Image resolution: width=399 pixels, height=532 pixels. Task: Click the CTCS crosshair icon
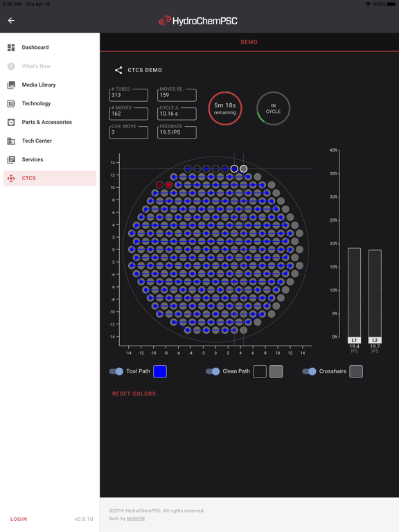point(11,178)
